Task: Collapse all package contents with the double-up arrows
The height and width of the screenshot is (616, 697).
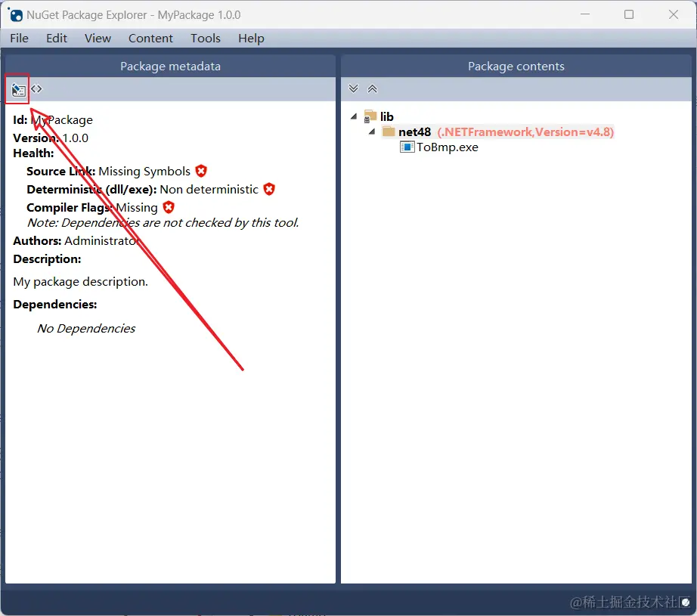Action: coord(373,88)
